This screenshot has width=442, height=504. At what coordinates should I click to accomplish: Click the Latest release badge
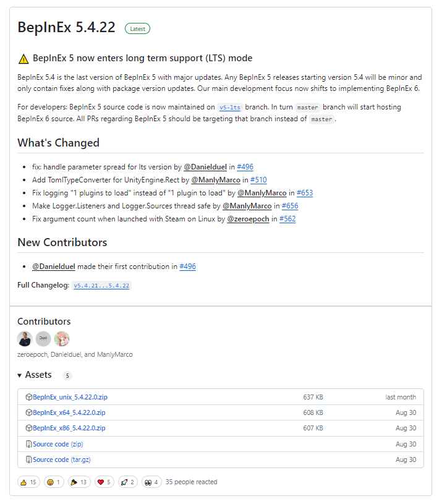pos(137,28)
